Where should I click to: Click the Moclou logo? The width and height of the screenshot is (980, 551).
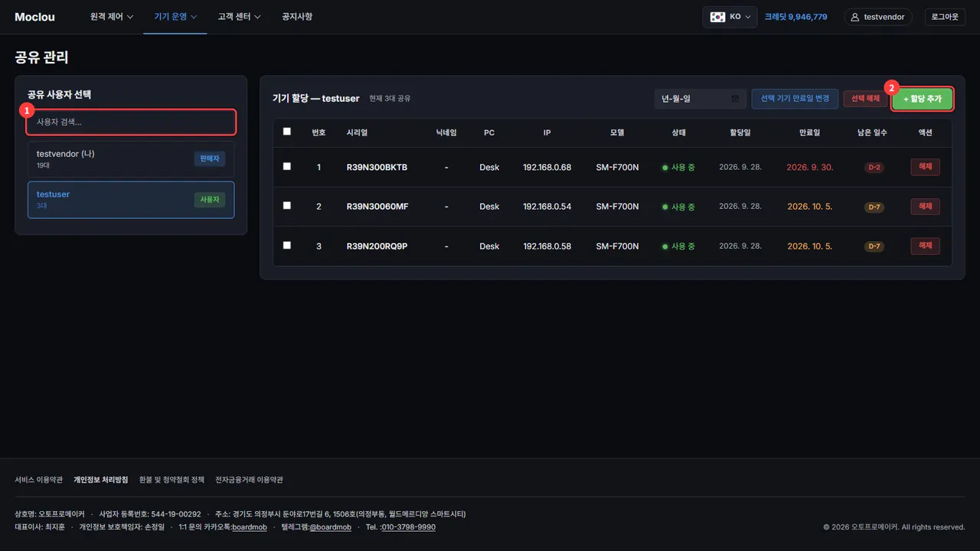coord(34,17)
